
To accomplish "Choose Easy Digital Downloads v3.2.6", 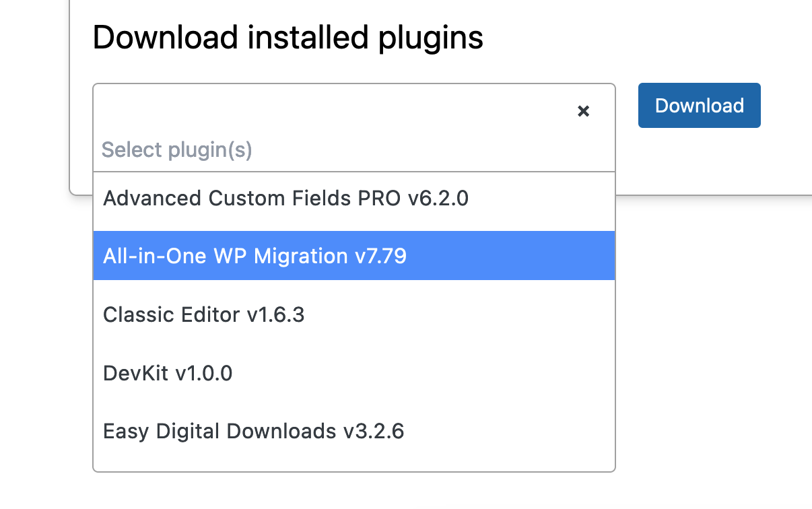I will [x=354, y=431].
